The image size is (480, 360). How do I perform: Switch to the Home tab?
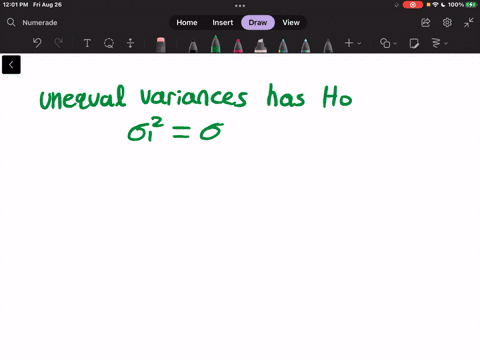(x=187, y=22)
